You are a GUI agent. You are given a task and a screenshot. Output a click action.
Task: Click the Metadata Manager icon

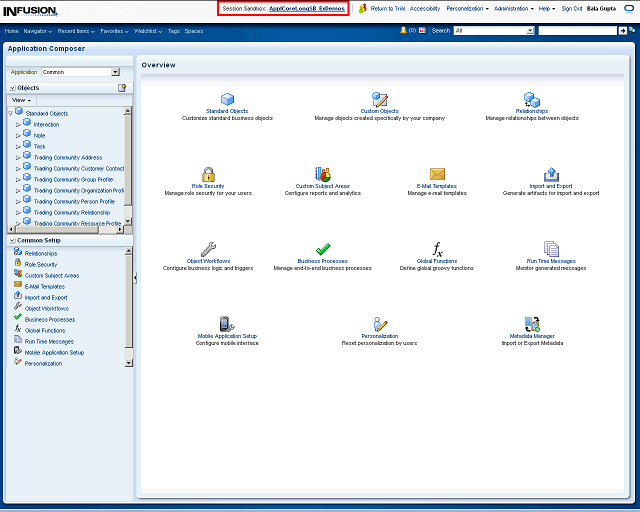coord(532,324)
